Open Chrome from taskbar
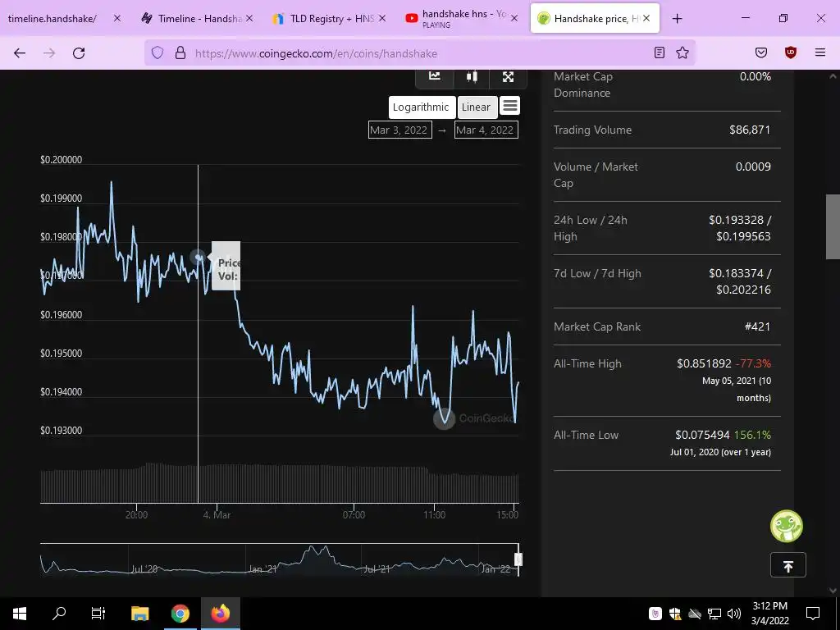 pyautogui.click(x=180, y=614)
